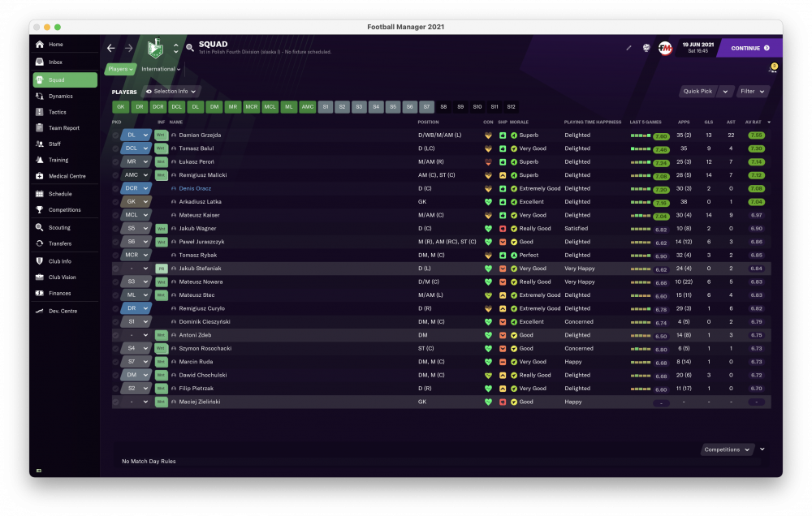Click the Medical Centre icon
Viewport: 812px width, 516px height.
(x=40, y=176)
